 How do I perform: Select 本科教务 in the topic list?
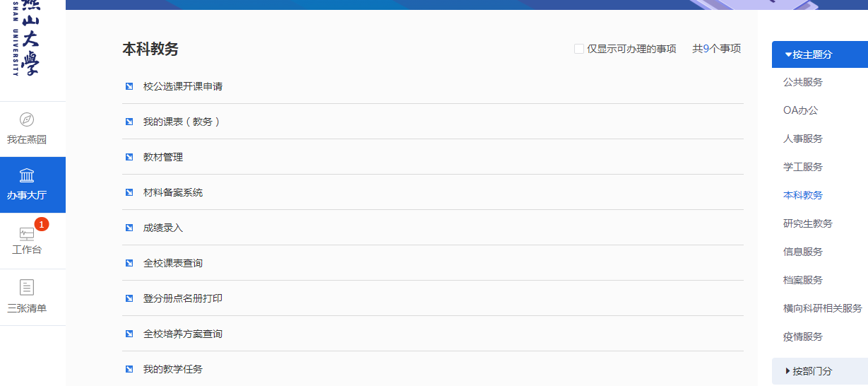803,195
